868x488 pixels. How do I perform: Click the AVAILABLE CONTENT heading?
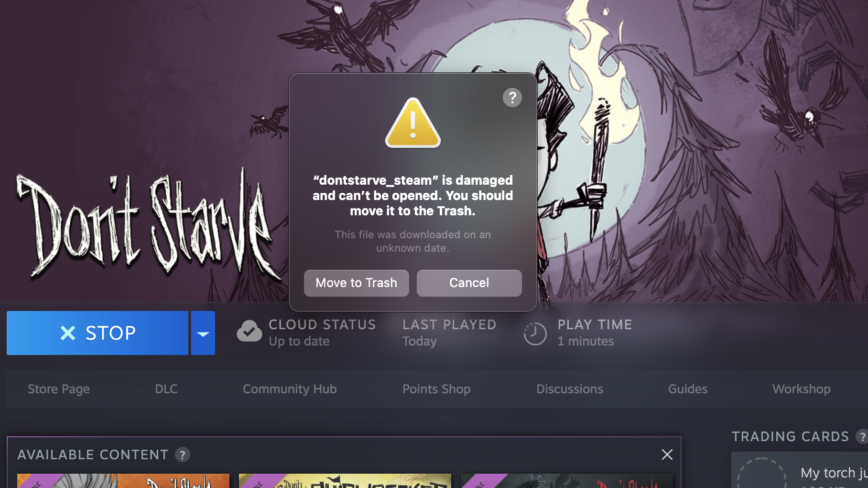93,455
